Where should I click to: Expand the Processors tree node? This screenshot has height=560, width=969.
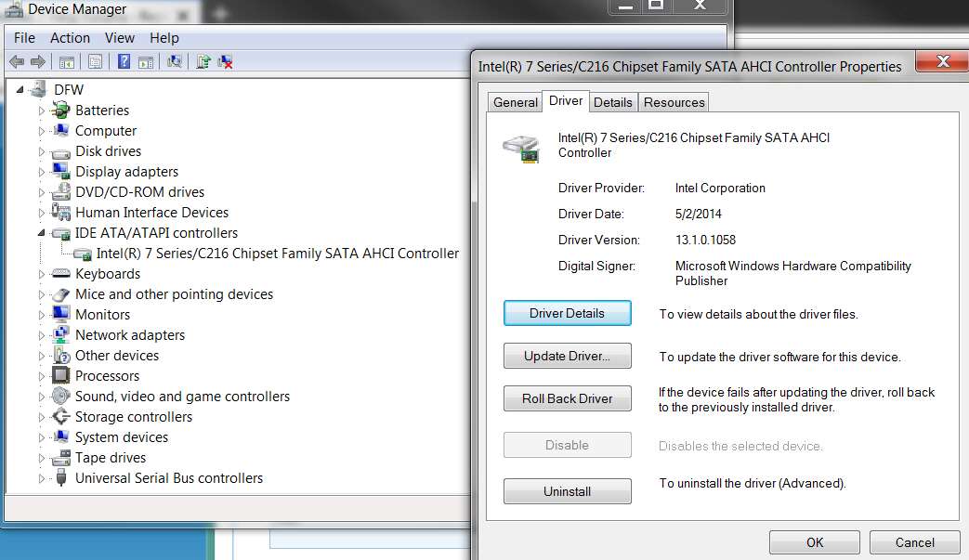[x=42, y=376]
